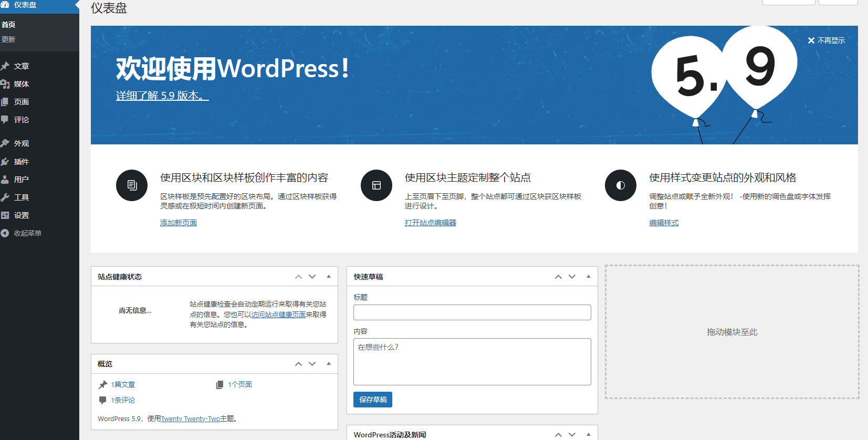
Task: Click the 评论 (Comments) bubble icon in sidebar
Action: pyautogui.click(x=5, y=120)
